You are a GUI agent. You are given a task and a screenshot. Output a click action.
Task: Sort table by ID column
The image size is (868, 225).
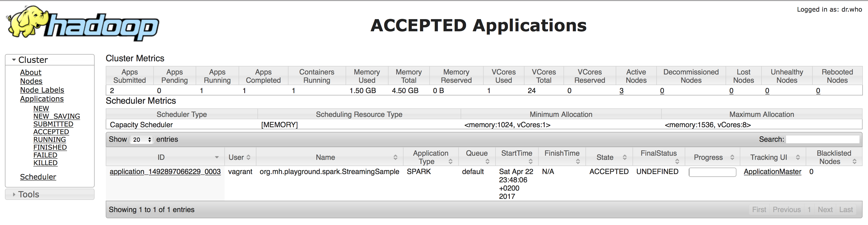click(x=165, y=157)
